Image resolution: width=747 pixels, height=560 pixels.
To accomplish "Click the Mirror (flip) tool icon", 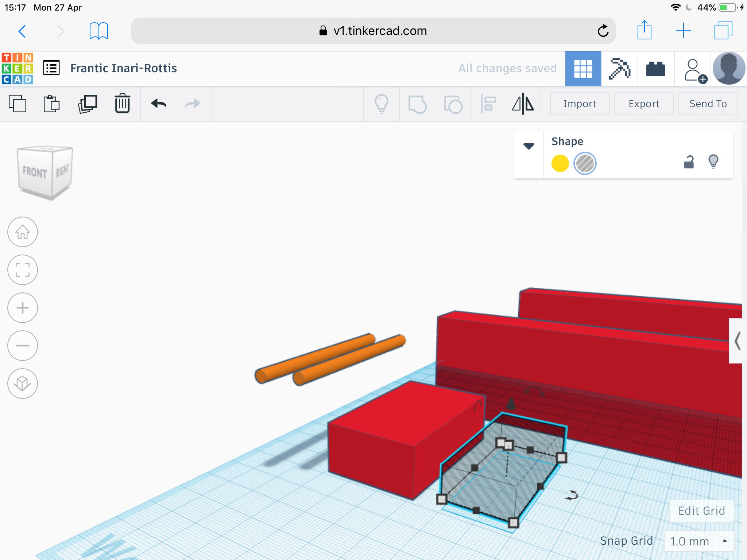I will click(x=523, y=104).
